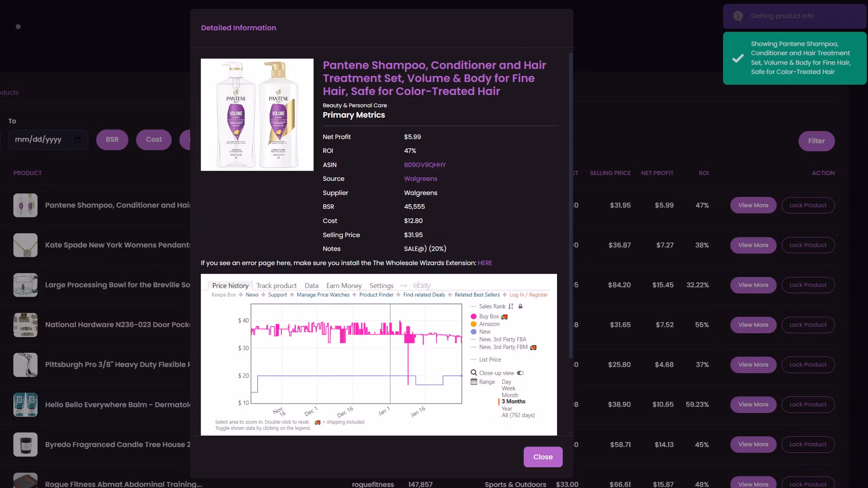Click the Close-up view magnifier icon
This screenshot has height=488, width=868.
click(474, 373)
